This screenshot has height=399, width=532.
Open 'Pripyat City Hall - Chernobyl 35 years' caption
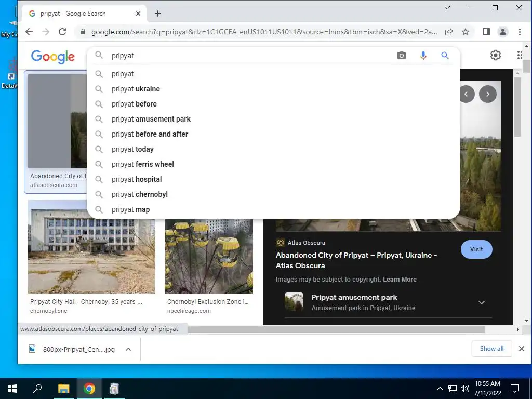[x=86, y=302]
